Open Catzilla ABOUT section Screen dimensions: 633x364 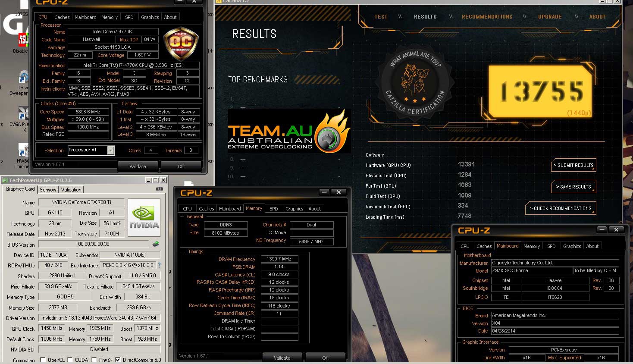[597, 17]
